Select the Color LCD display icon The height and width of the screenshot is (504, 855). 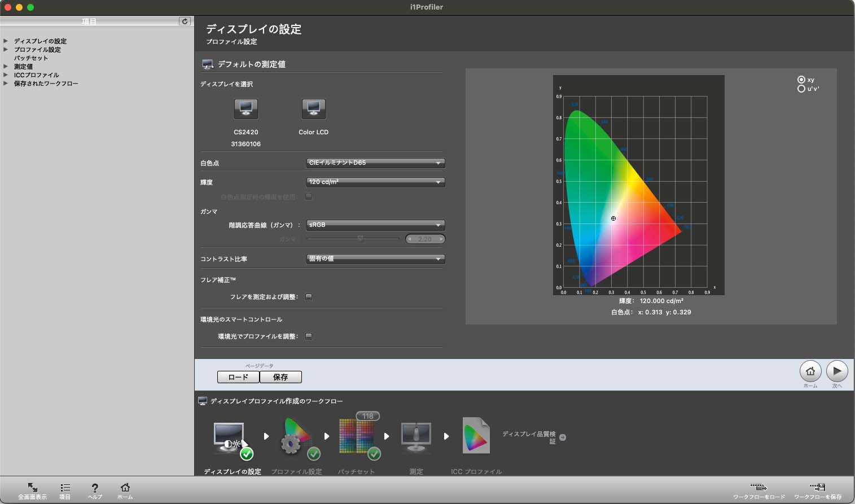pos(313,108)
